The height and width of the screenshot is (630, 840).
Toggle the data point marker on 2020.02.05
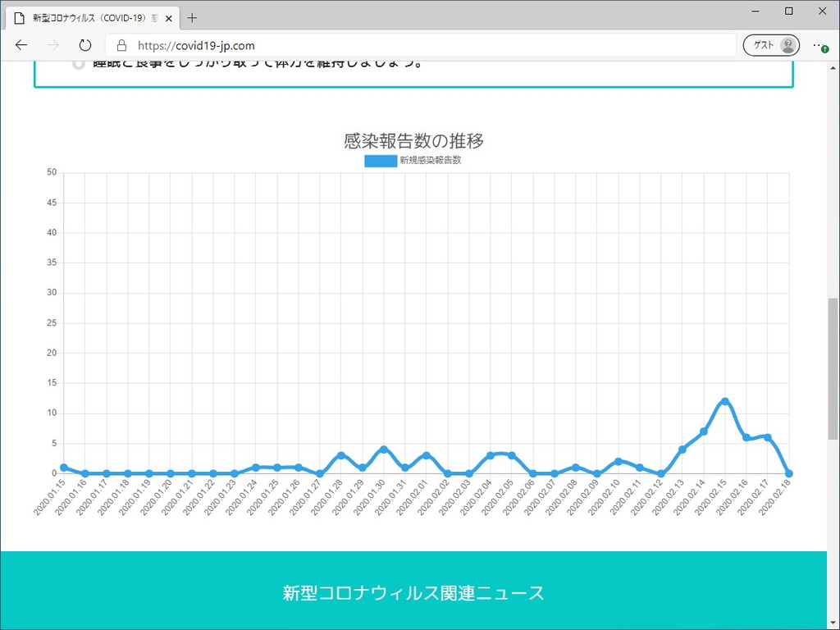coord(511,454)
